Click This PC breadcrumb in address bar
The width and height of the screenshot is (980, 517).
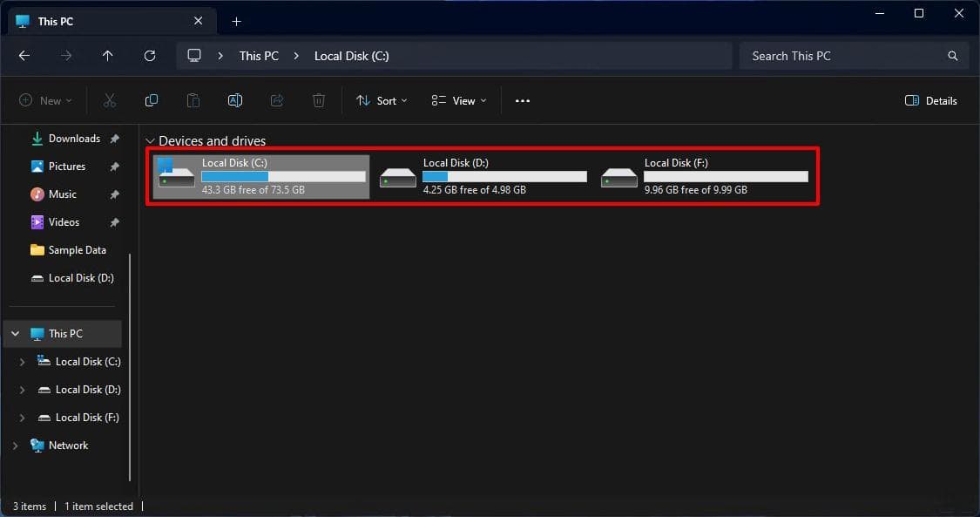click(x=259, y=56)
